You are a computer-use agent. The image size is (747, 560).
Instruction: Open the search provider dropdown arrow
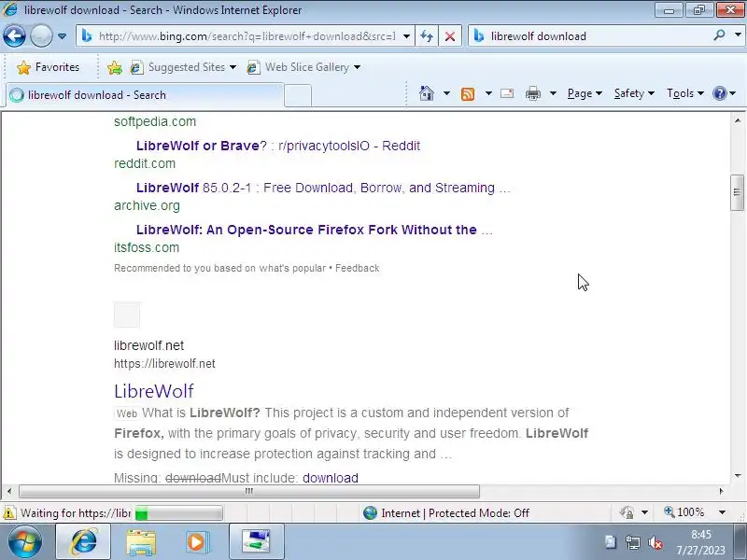coord(738,35)
